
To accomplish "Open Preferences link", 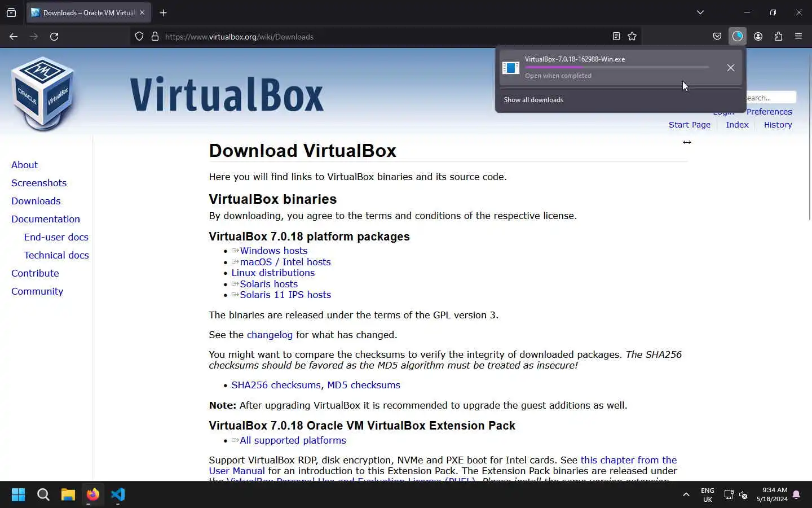I will (769, 112).
